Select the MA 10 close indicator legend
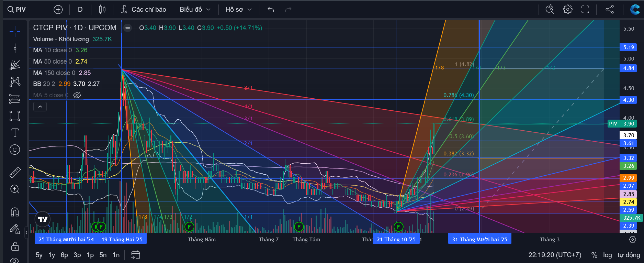The image size is (644, 263). 60,50
